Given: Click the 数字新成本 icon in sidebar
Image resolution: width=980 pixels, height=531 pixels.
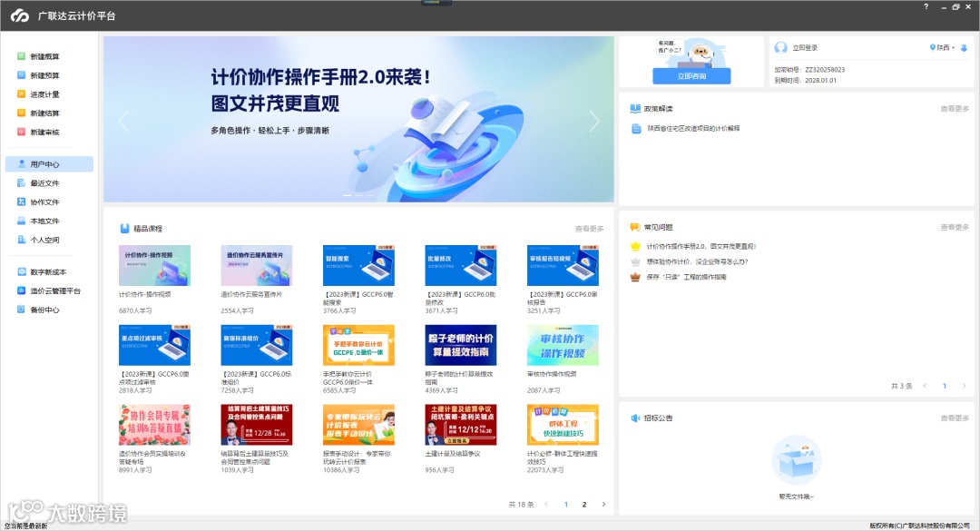Looking at the screenshot, I should [21, 272].
